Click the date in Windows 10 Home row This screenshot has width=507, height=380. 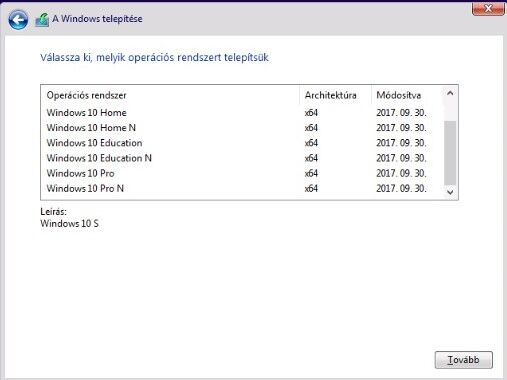point(401,113)
